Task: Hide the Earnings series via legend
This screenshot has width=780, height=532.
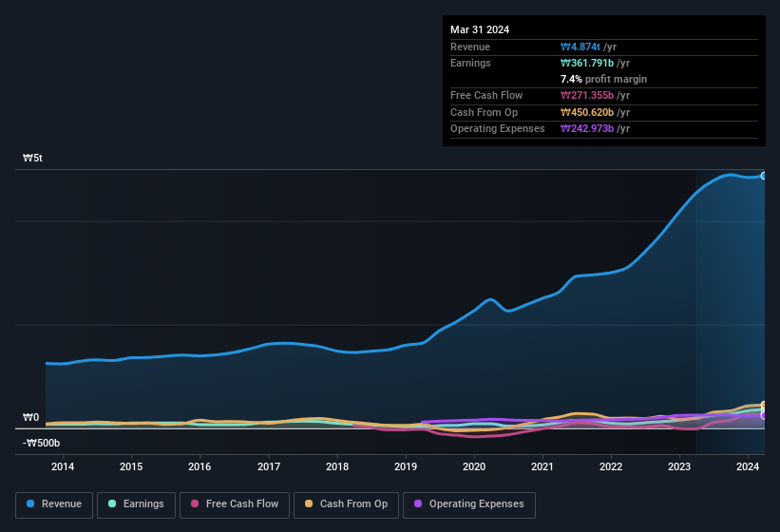Action: click(137, 504)
